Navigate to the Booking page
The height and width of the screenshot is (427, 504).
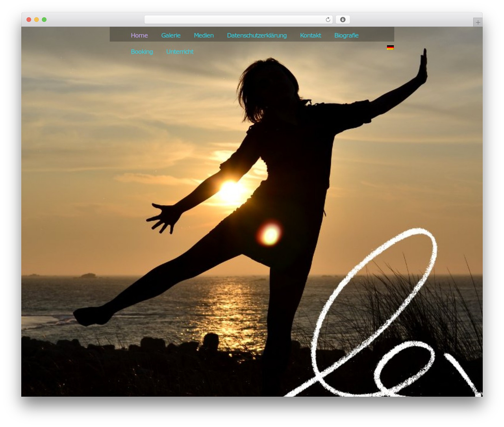[x=142, y=52]
